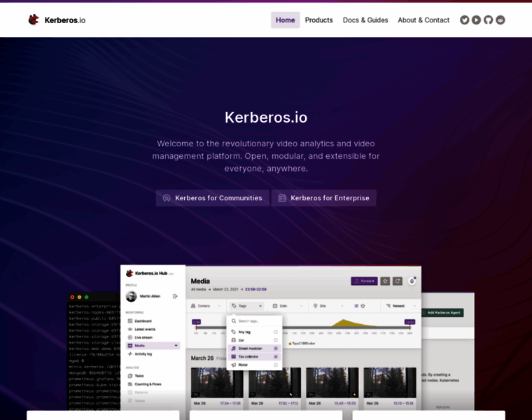Click the Forward button in Media panel
532x420 pixels.
(x=364, y=281)
